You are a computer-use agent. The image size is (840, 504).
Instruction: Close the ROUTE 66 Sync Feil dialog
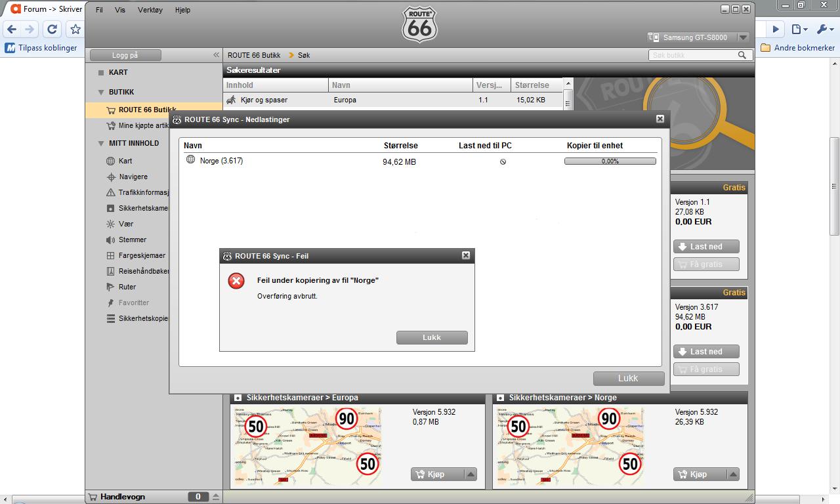click(x=465, y=255)
